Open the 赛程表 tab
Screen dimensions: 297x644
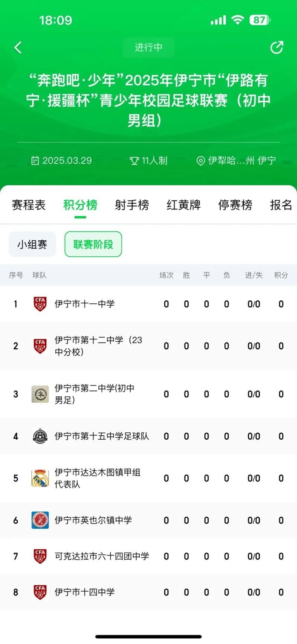[x=29, y=205]
